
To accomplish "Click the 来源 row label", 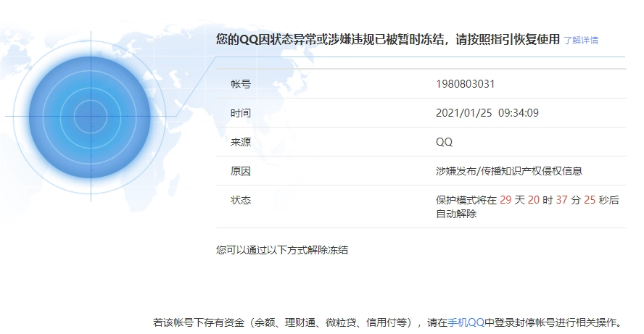I will [241, 142].
